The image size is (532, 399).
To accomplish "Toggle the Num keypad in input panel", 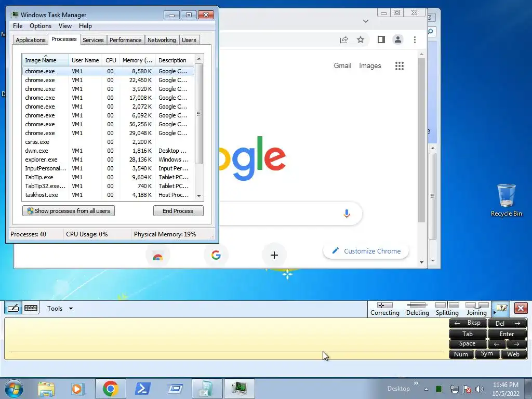I will [x=461, y=354].
